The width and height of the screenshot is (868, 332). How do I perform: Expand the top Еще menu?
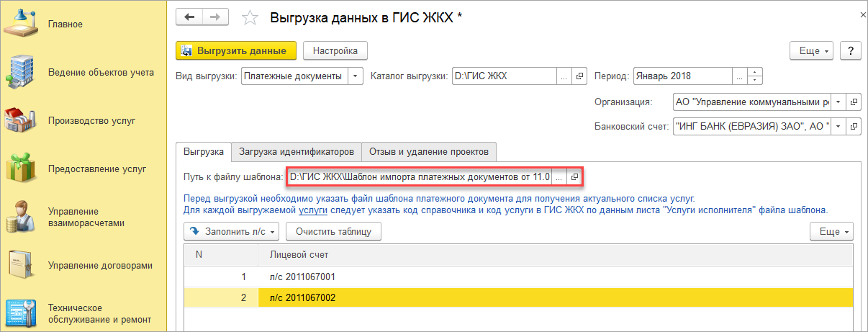pos(812,51)
